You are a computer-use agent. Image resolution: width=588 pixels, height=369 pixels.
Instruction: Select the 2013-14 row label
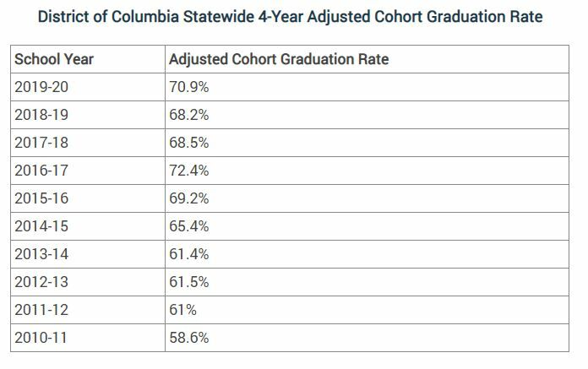43,255
